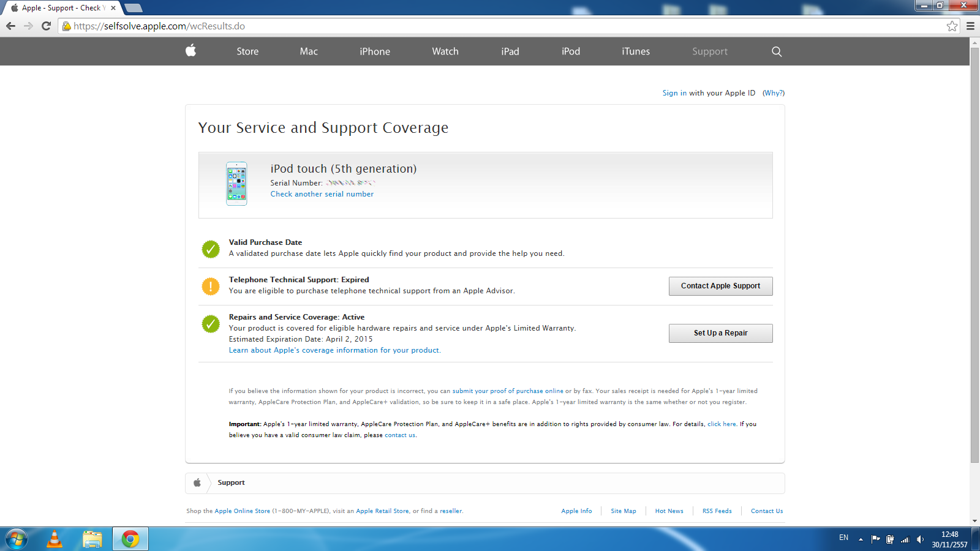
Task: Navigate to the iPhone section
Action: click(375, 51)
